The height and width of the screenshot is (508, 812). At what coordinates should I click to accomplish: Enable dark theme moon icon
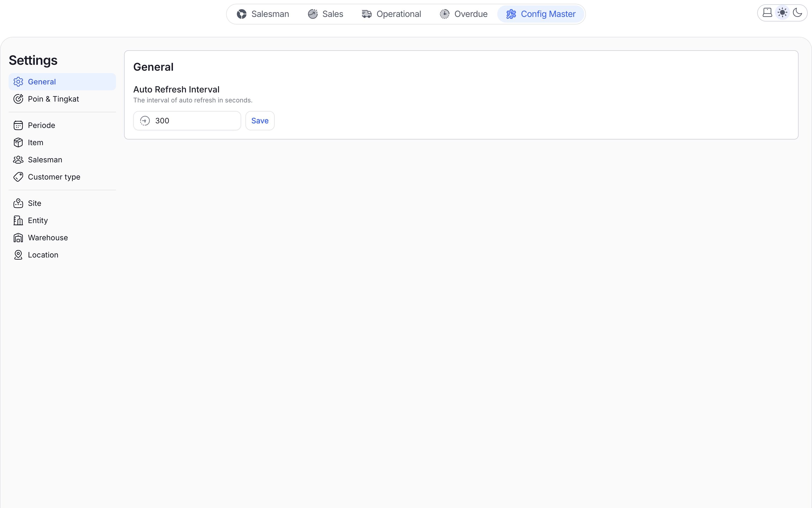(x=798, y=13)
